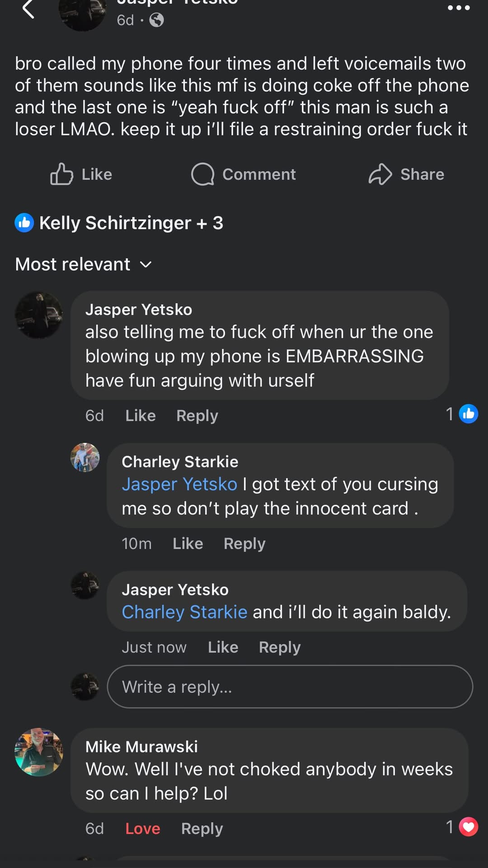Reply to Charley Starkie's comment
The height and width of the screenshot is (868, 488).
[x=244, y=543]
